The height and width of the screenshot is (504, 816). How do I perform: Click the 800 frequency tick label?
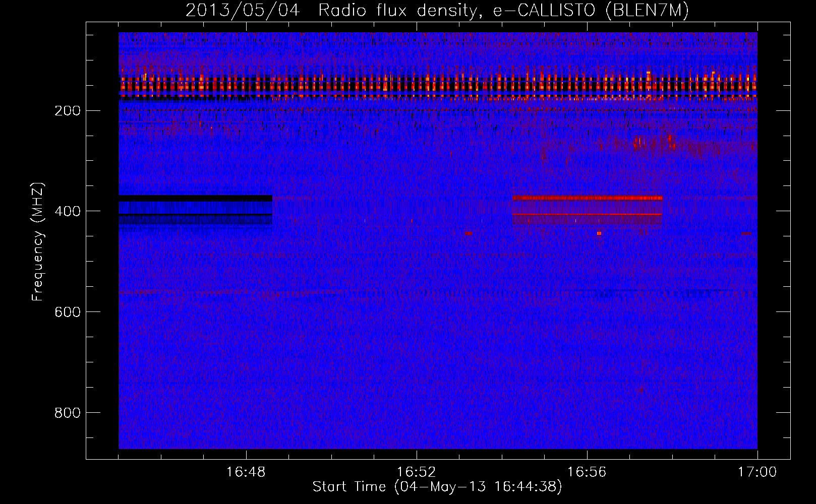(x=68, y=413)
